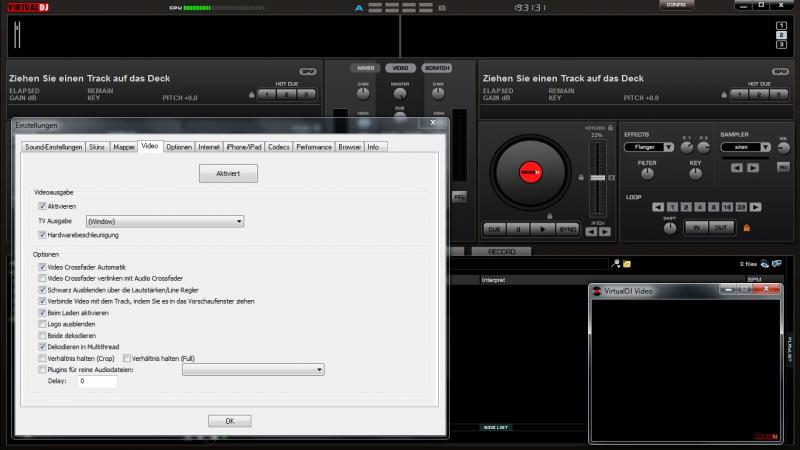Image resolution: width=800 pixels, height=450 pixels.
Task: Select loop length 4 on the right deck
Action: 700,207
